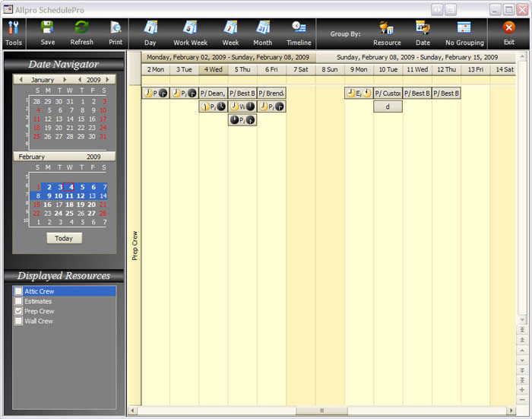Select the 13 Fri column header
532x419 pixels.
(475, 69)
